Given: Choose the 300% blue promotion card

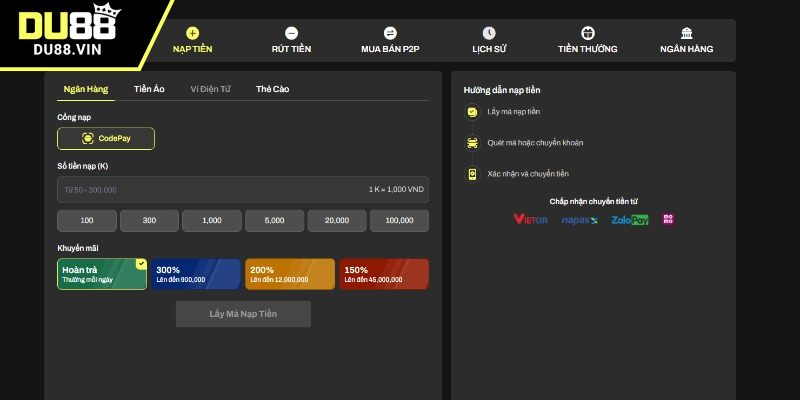Looking at the screenshot, I should (x=196, y=274).
